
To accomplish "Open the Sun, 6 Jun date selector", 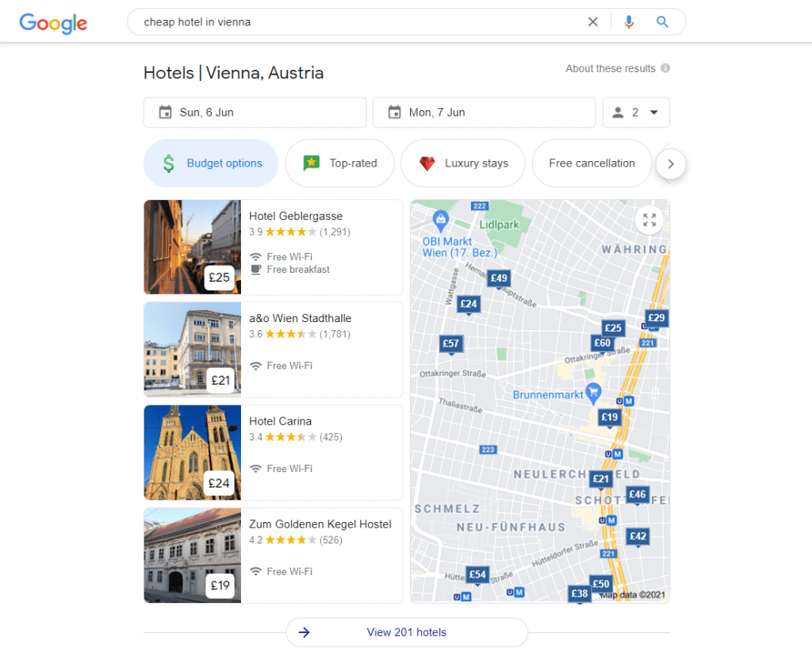I will 254,112.
